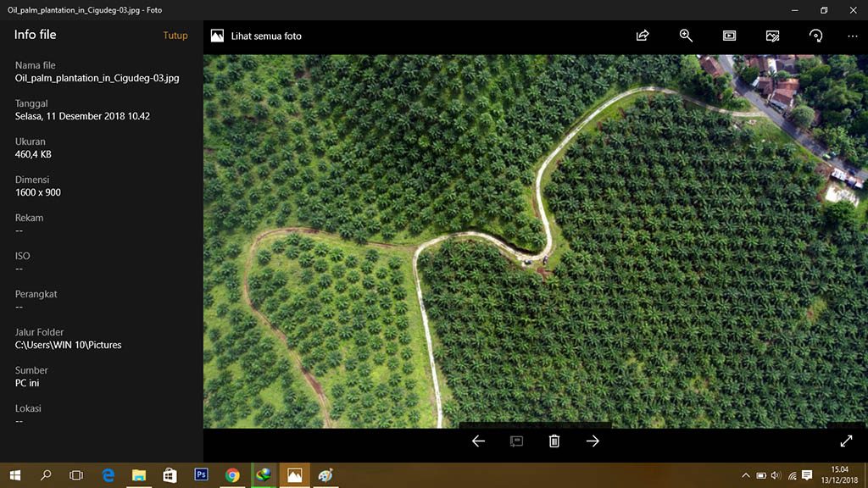Click the battery status tray icon
868x488 pixels.
point(761,475)
